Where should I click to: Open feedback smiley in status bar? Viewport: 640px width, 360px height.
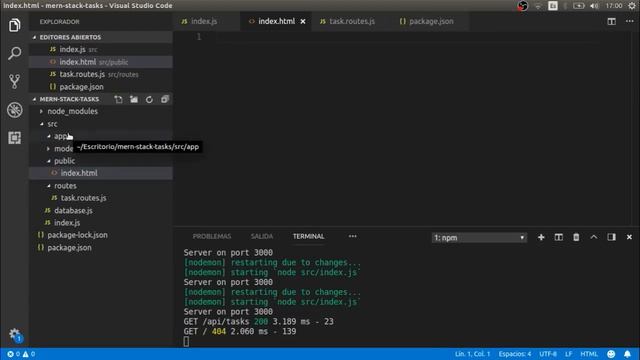pyautogui.click(x=611, y=354)
